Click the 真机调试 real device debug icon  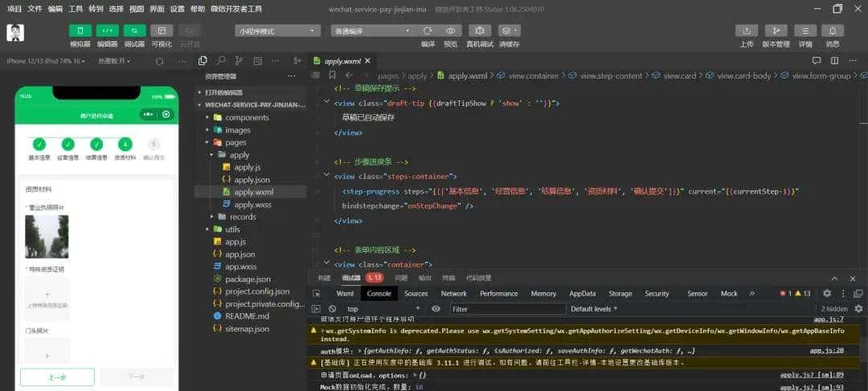(x=479, y=31)
